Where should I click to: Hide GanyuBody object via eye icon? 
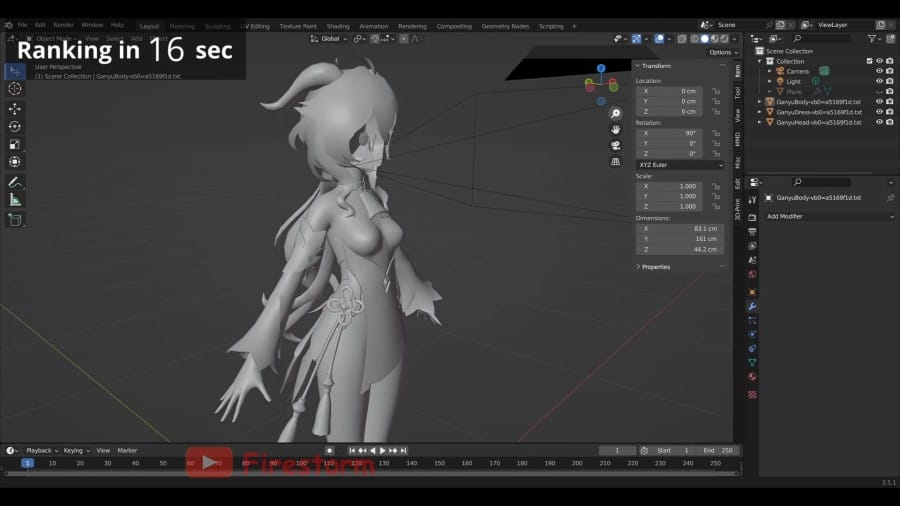point(879,102)
